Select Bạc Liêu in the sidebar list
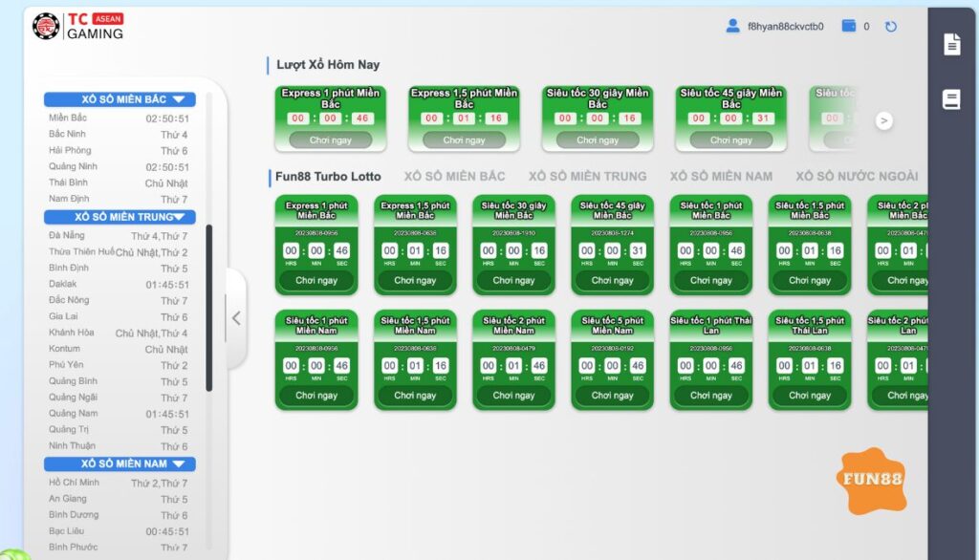The height and width of the screenshot is (560, 979). coord(118,531)
